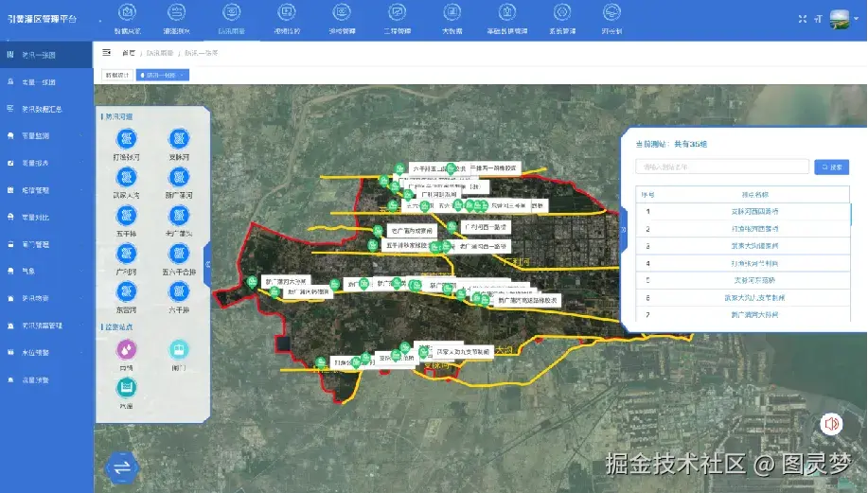Open 流量预警 in the sidebar

(x=46, y=380)
